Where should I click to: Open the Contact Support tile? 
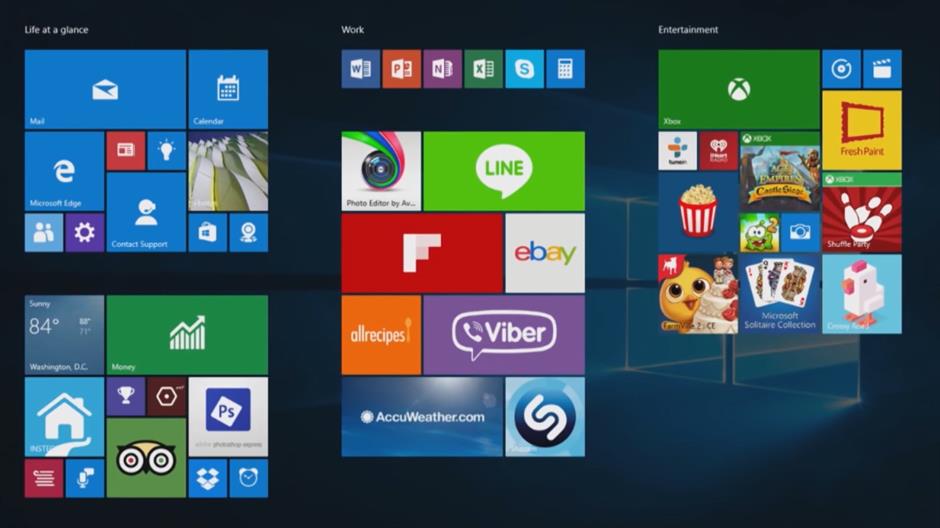(x=146, y=212)
